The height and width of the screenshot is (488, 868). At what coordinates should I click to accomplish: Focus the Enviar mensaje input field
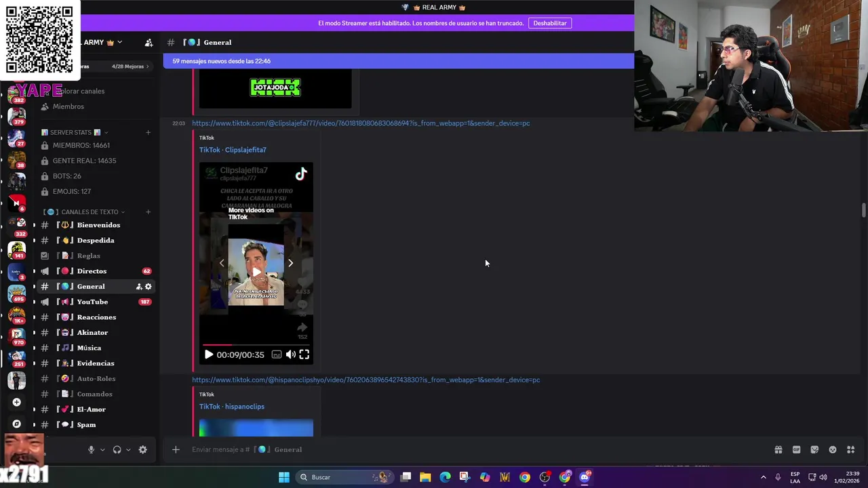(x=475, y=449)
